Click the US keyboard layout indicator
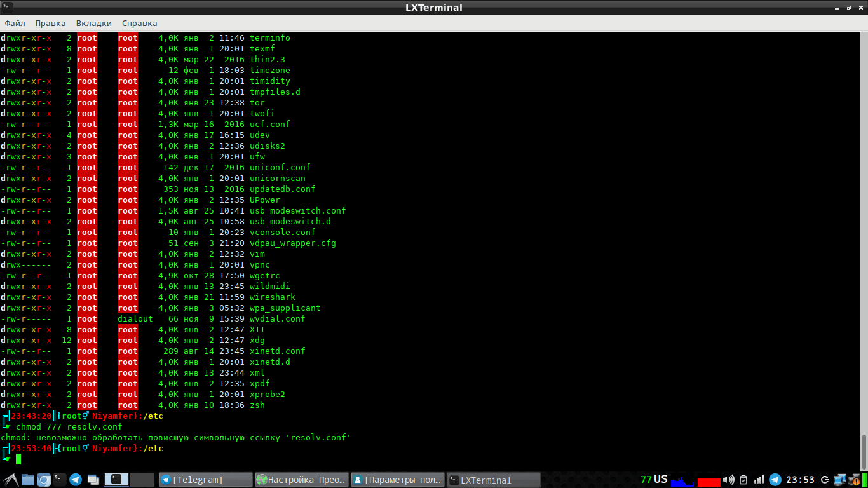Screen dimensions: 868x488 661,479
